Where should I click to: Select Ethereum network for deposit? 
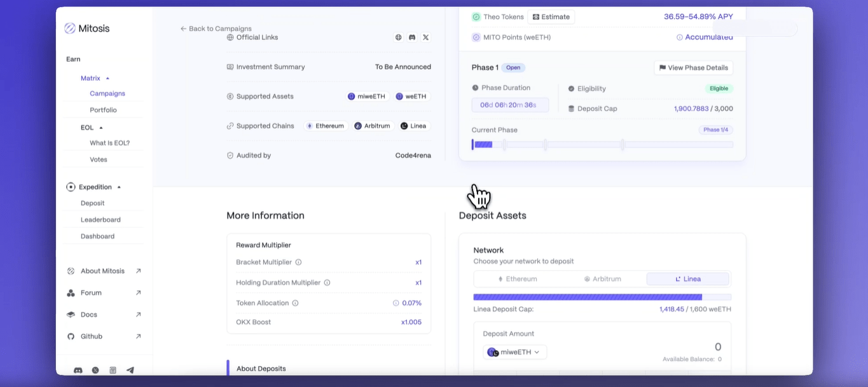click(x=517, y=279)
